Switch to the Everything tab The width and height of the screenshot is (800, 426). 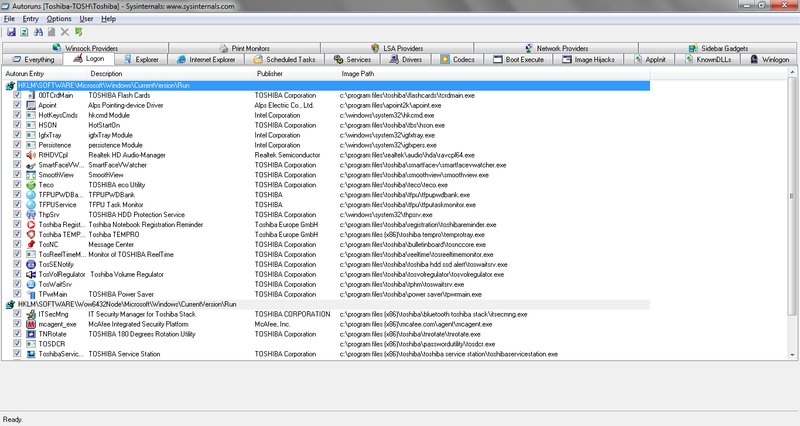click(x=33, y=60)
